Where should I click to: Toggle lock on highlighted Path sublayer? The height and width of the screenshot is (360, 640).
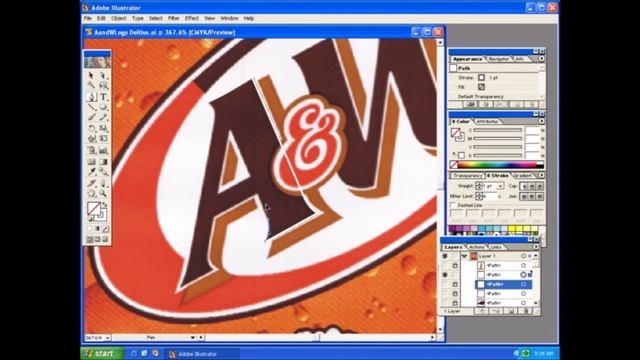[455, 284]
